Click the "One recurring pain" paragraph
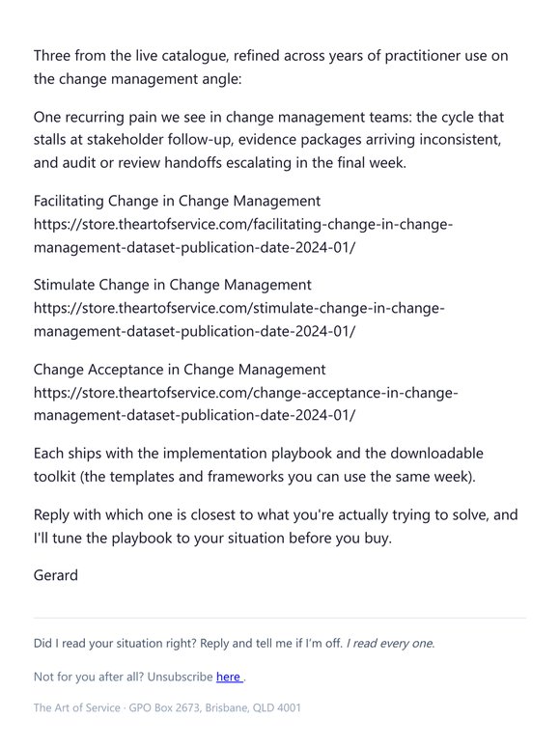The image size is (560, 747). (268, 140)
